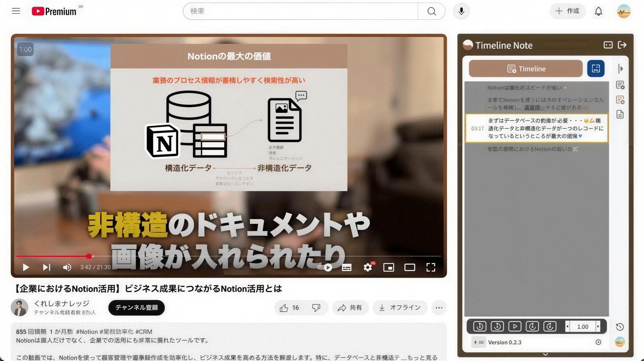This screenshot has width=644, height=361.
Task: Select the Timeline tab
Action: tap(526, 68)
